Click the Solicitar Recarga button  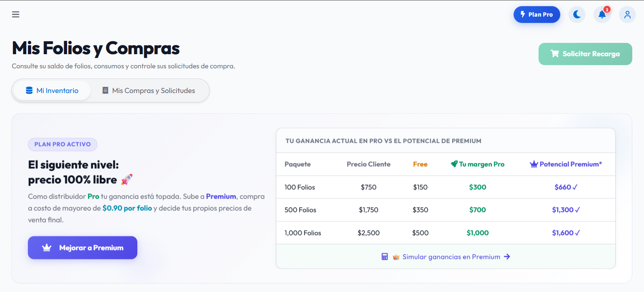585,54
